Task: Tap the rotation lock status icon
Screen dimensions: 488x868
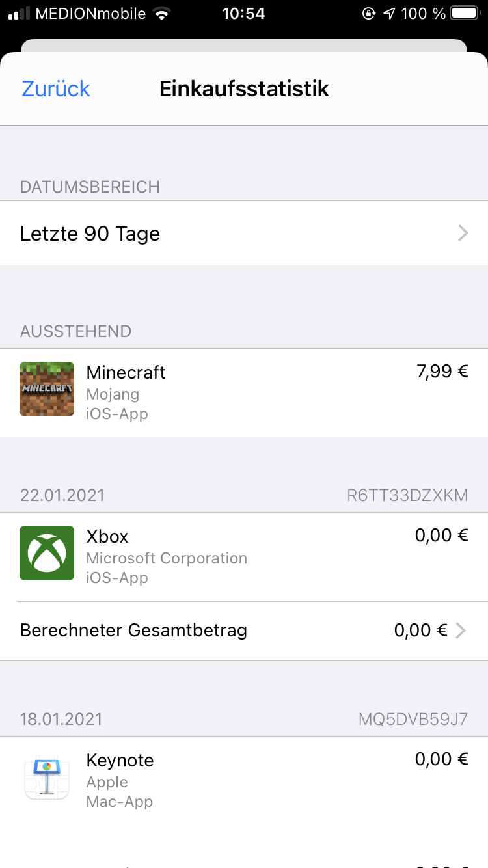Action: click(x=369, y=14)
